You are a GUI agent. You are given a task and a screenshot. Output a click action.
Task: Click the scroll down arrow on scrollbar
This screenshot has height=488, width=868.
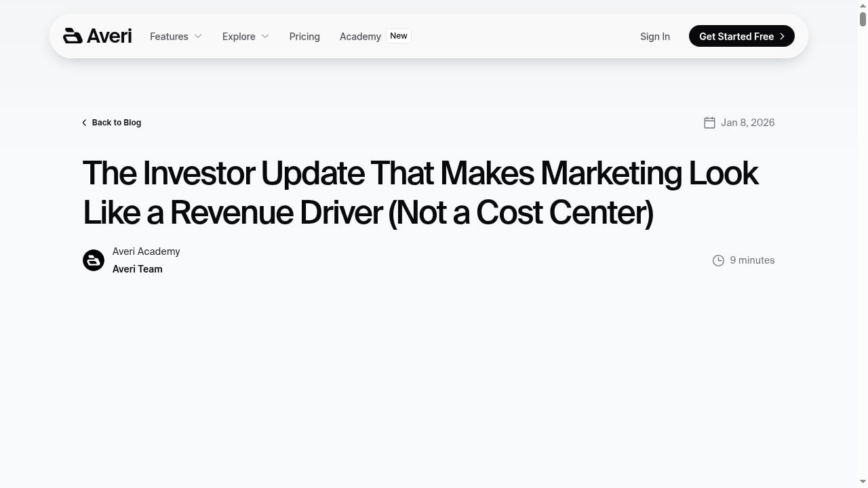pos(863,483)
